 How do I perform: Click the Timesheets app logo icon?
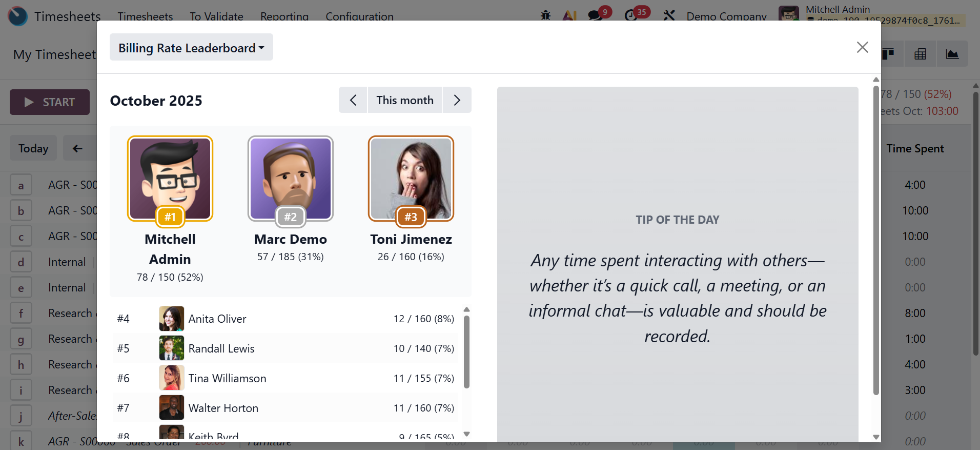coord(18,16)
